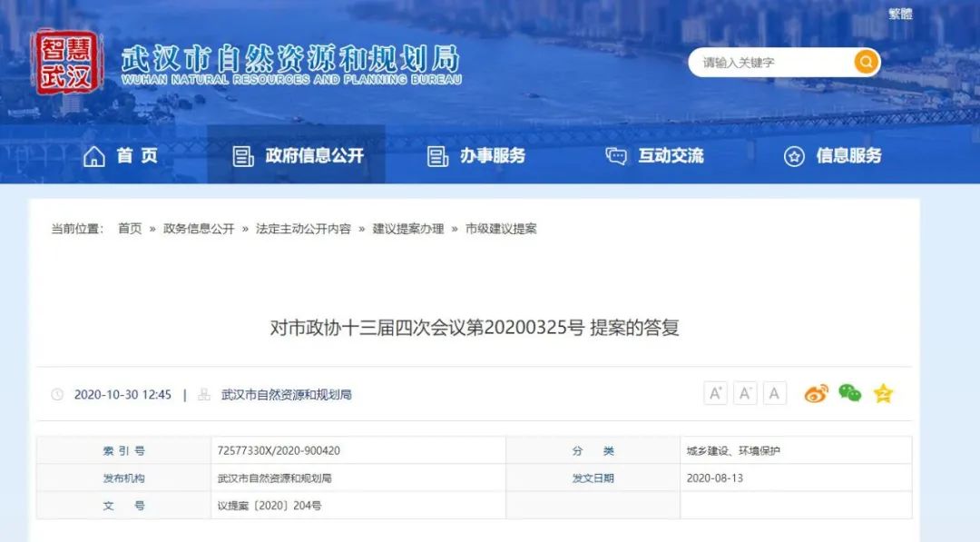Share the page to Weibo

(x=816, y=394)
